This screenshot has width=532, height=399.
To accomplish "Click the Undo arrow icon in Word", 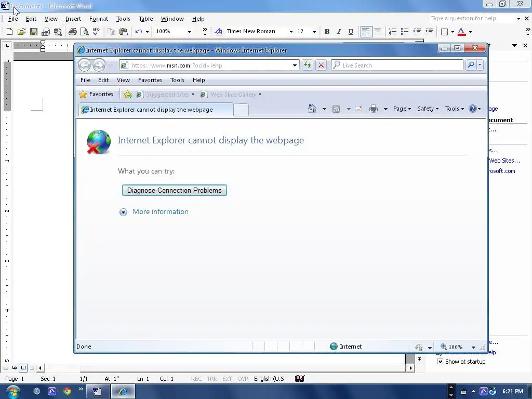I will (138, 32).
